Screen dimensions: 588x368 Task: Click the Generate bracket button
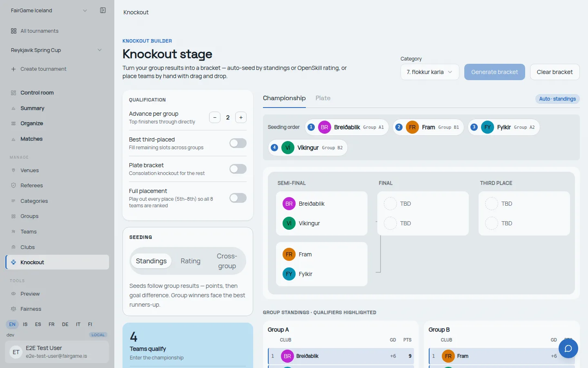(494, 72)
